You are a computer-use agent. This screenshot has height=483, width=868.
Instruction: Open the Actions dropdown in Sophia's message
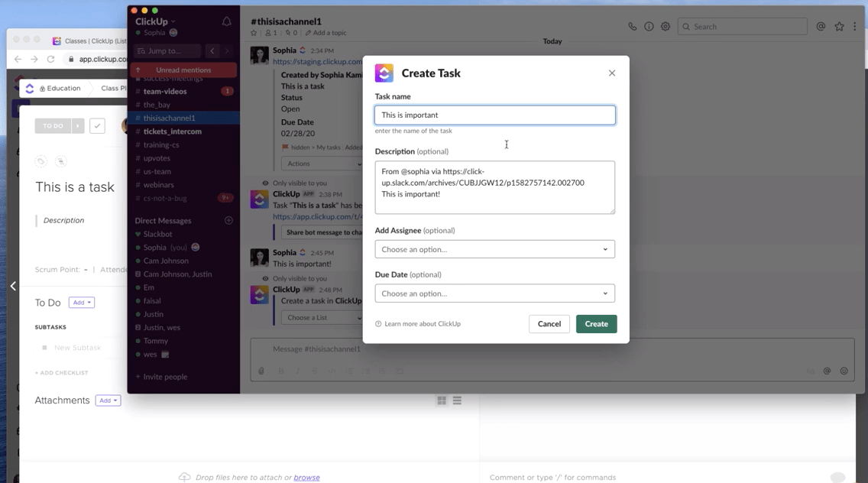322,164
